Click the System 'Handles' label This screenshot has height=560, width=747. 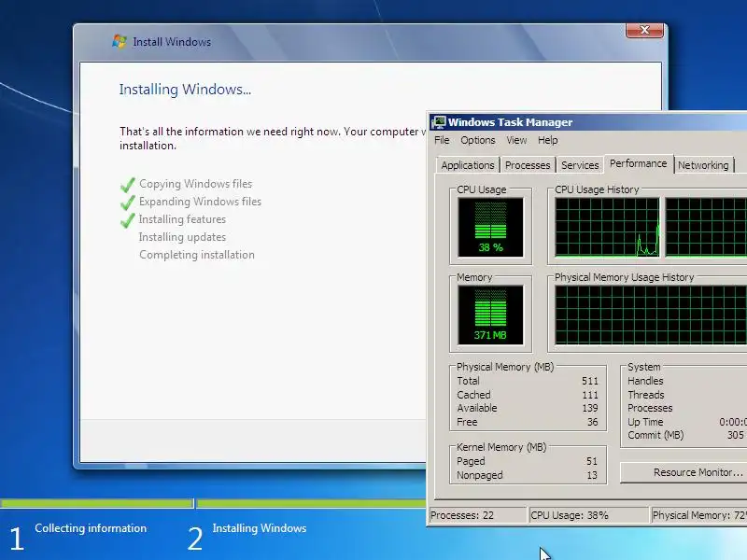tap(645, 381)
